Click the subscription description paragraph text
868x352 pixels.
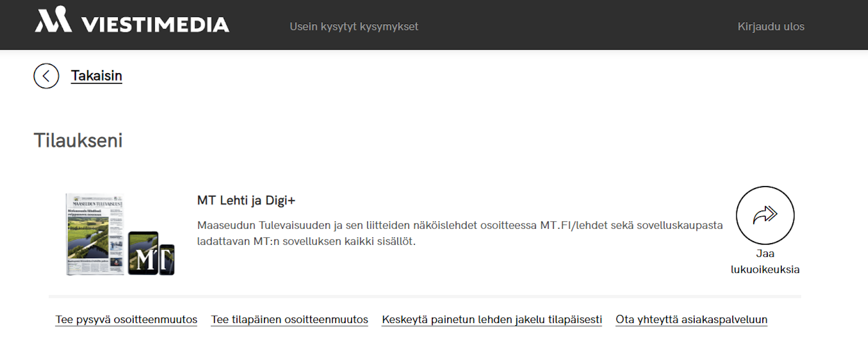click(459, 233)
